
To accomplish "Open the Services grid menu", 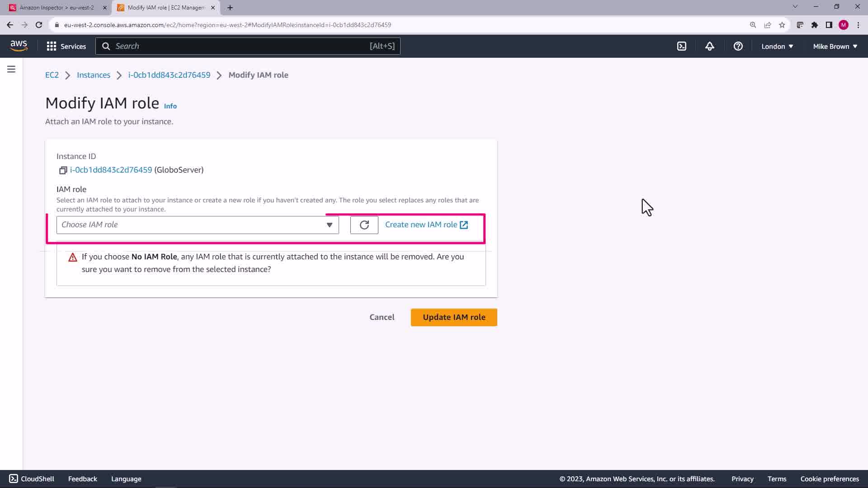I will point(66,46).
